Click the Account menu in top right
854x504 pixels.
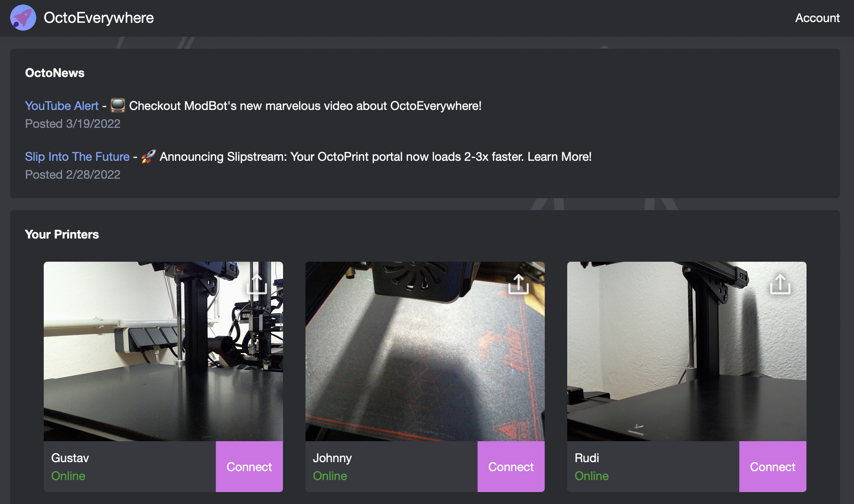(817, 18)
